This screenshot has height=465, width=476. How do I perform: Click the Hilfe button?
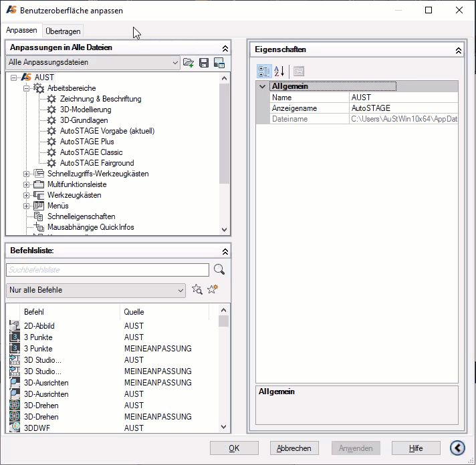point(416,448)
